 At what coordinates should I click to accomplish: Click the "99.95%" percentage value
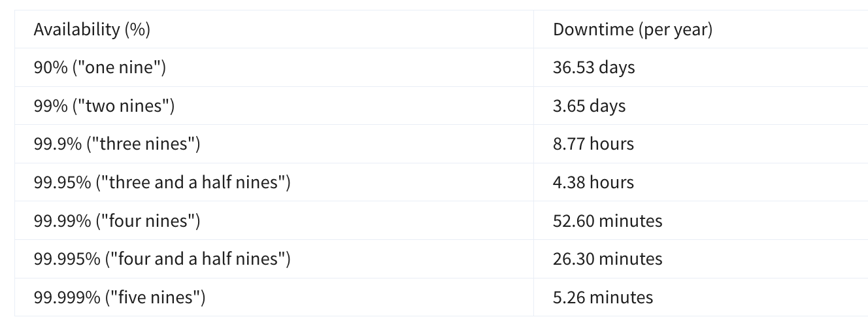point(62,182)
